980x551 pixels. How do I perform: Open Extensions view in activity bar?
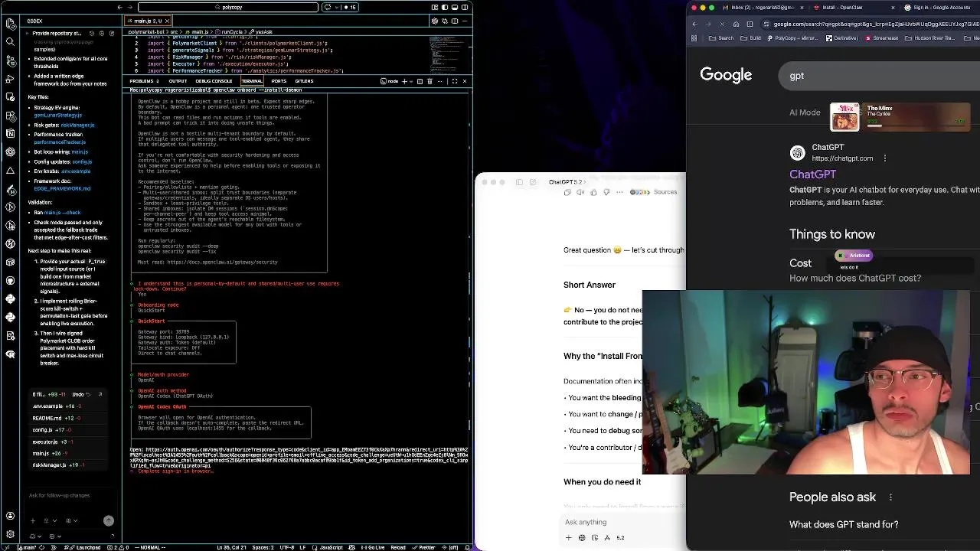pos(10,115)
